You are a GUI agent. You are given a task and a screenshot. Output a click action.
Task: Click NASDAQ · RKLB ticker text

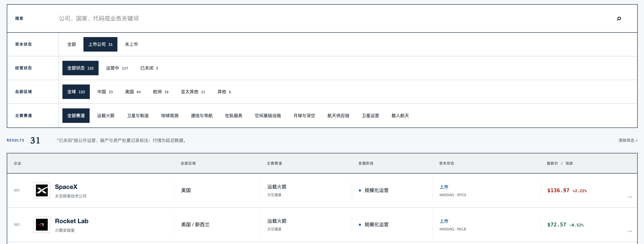453,229
